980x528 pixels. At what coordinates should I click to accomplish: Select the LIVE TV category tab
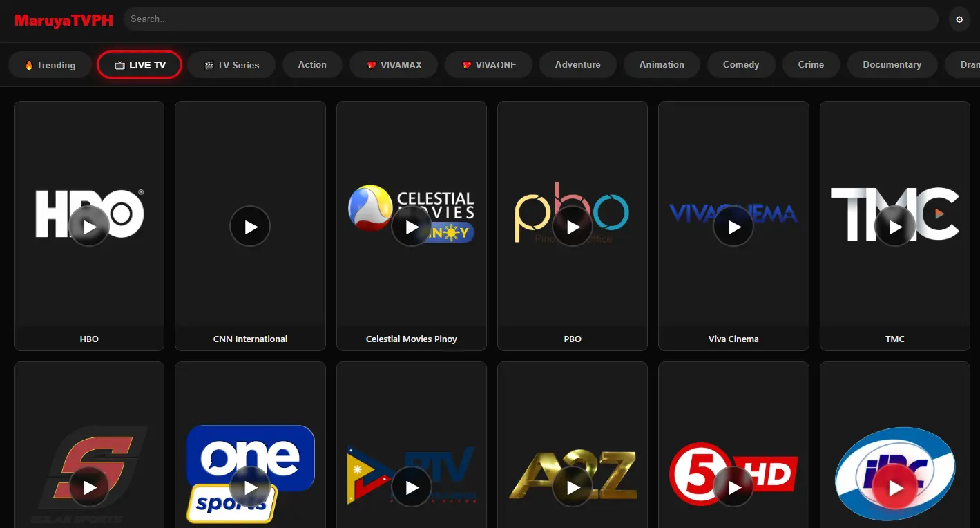click(x=140, y=65)
